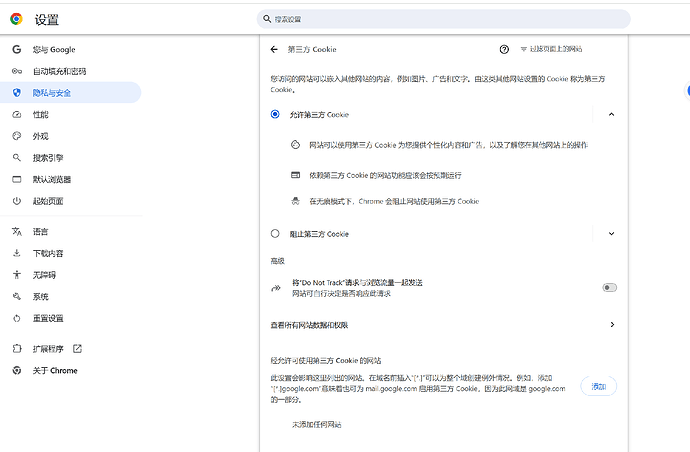Viewport: 690px width, 452px height.
Task: Click the Chrome logo next to 设置
Action: click(x=16, y=19)
